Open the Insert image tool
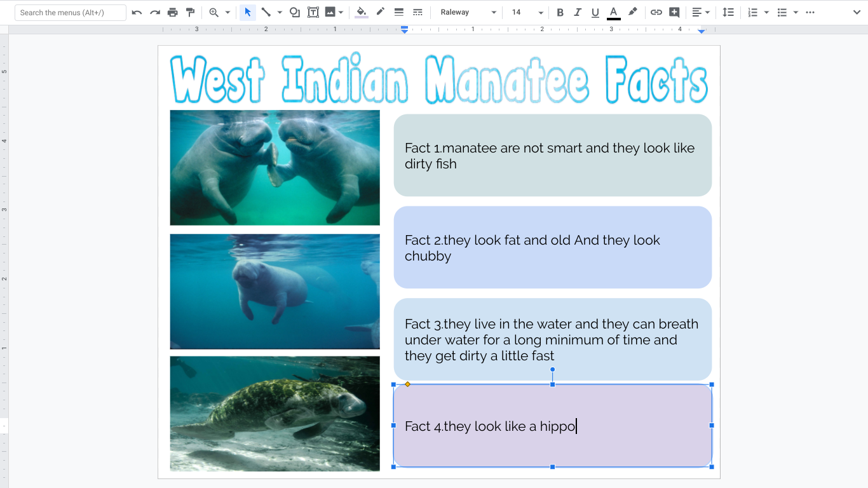 click(331, 12)
